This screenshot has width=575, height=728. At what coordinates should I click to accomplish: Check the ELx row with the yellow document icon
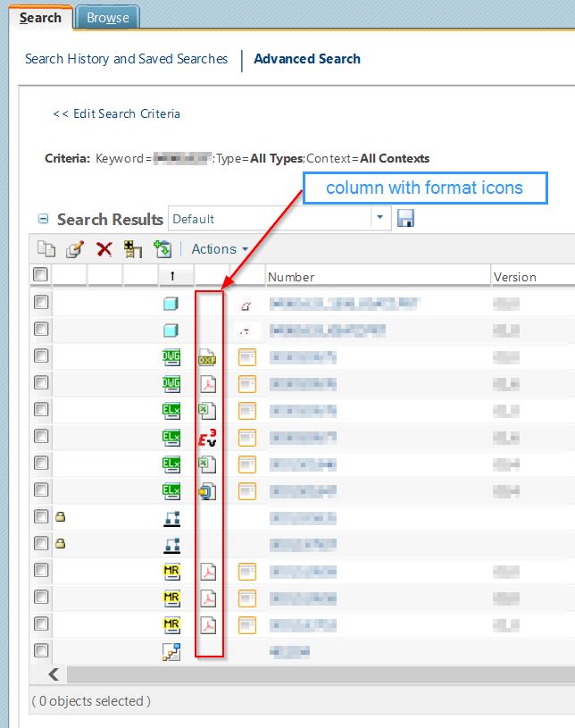(41, 490)
